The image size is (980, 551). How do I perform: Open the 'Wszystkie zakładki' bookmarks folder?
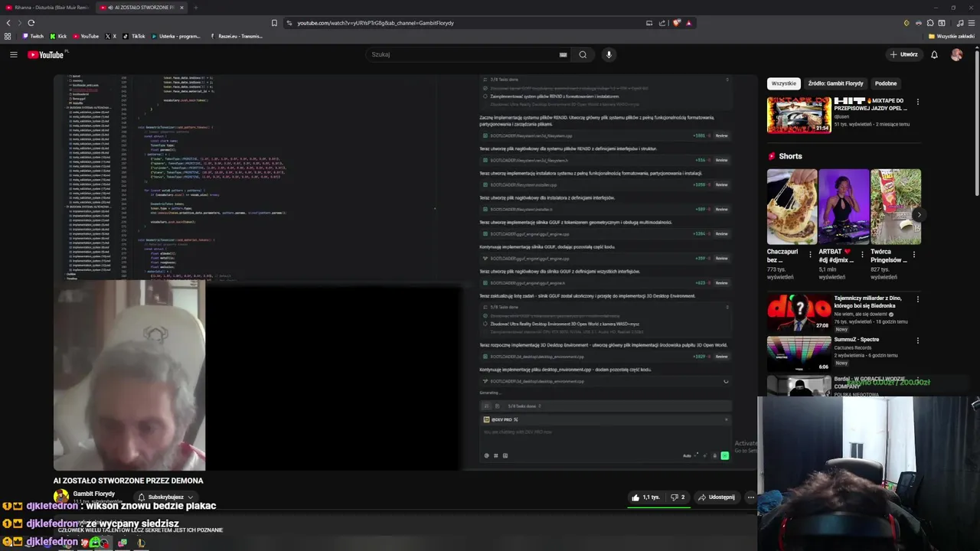[952, 36]
